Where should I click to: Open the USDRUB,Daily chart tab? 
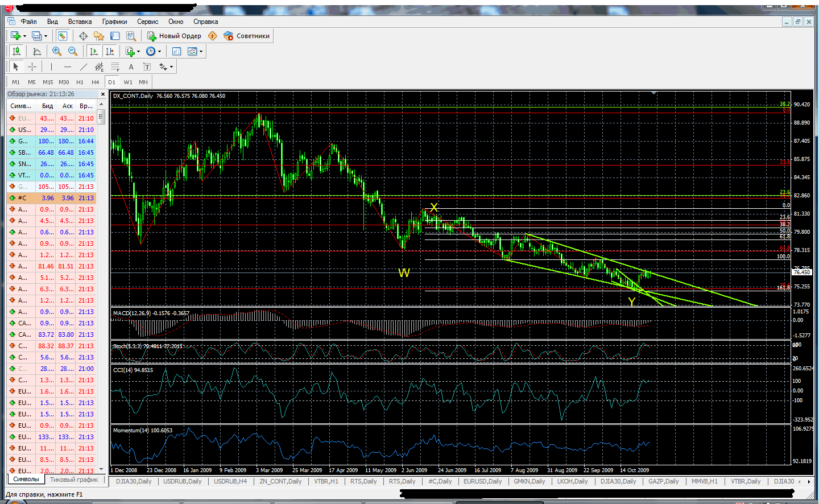tap(182, 481)
